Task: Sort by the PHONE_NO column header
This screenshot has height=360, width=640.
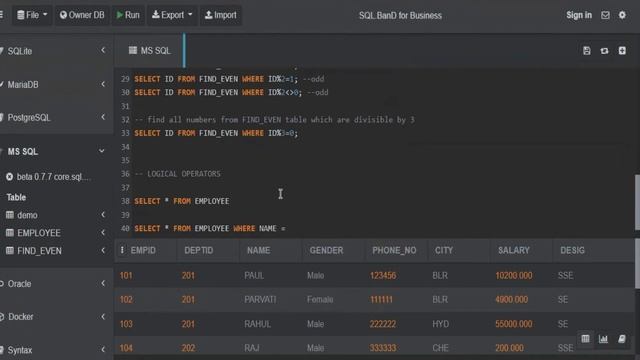Action: pyautogui.click(x=394, y=250)
